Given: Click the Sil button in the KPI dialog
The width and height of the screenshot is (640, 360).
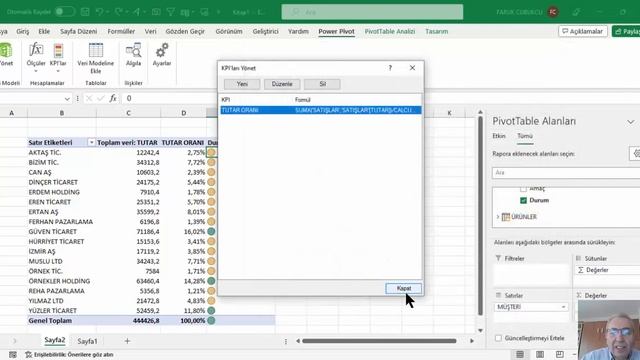Looking at the screenshot, I should 322,84.
